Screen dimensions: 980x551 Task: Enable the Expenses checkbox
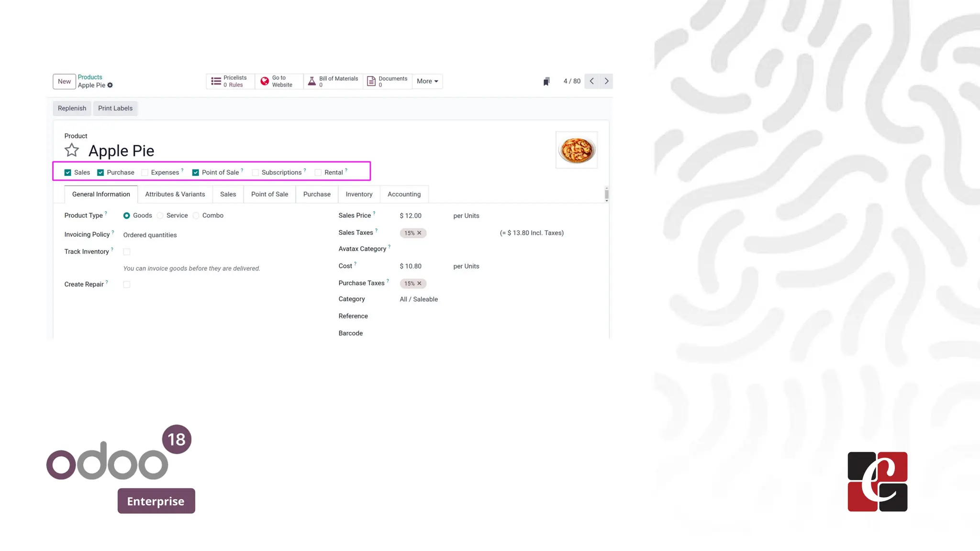tap(145, 173)
